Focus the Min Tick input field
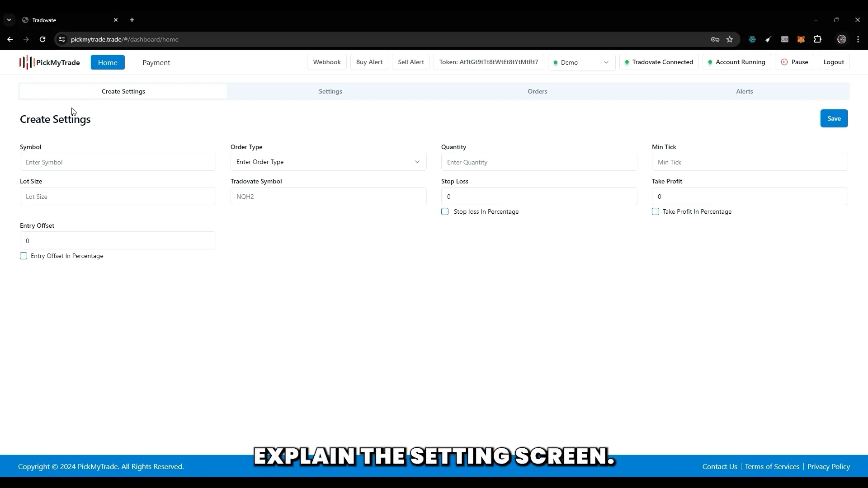The image size is (868, 488). [750, 162]
